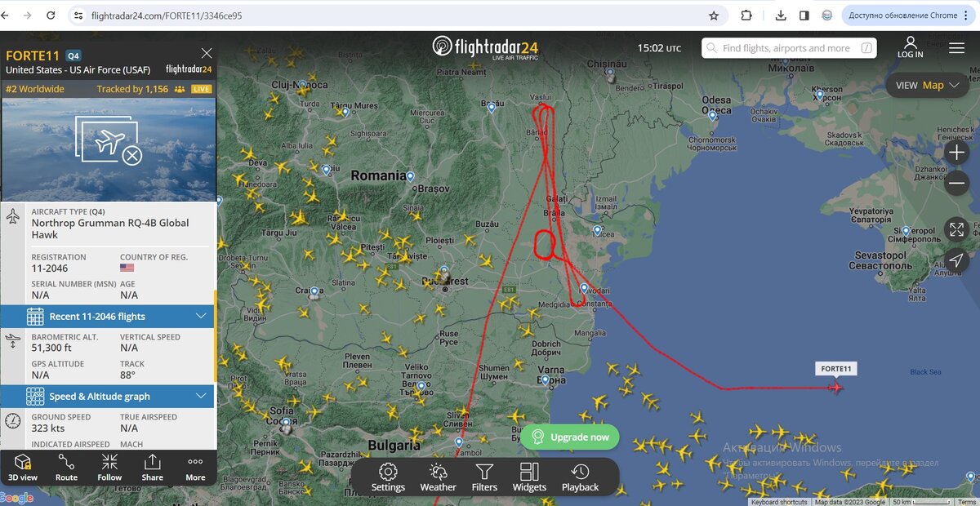Open the VIEW Map dropdown
Viewport: 980px width, 506px height.
tap(927, 85)
